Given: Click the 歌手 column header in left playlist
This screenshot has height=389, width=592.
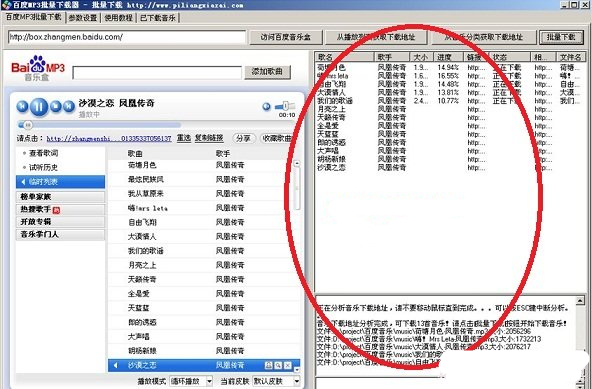Looking at the screenshot, I should [x=223, y=153].
